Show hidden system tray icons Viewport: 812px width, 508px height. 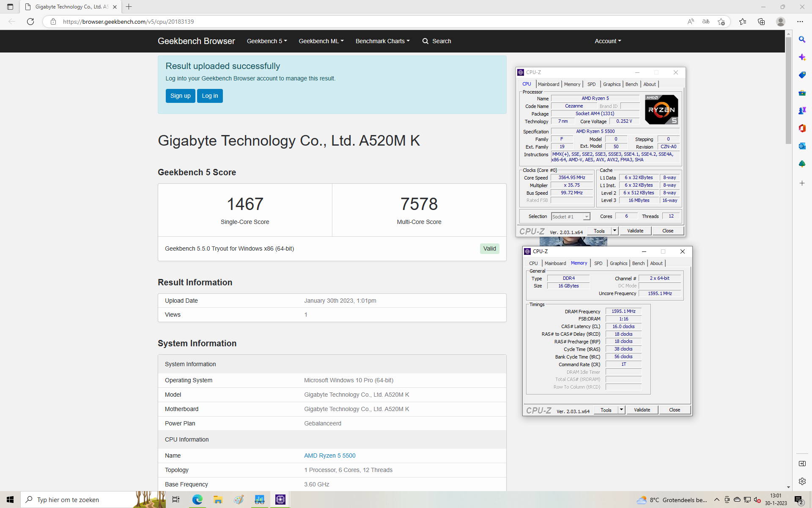click(x=716, y=500)
